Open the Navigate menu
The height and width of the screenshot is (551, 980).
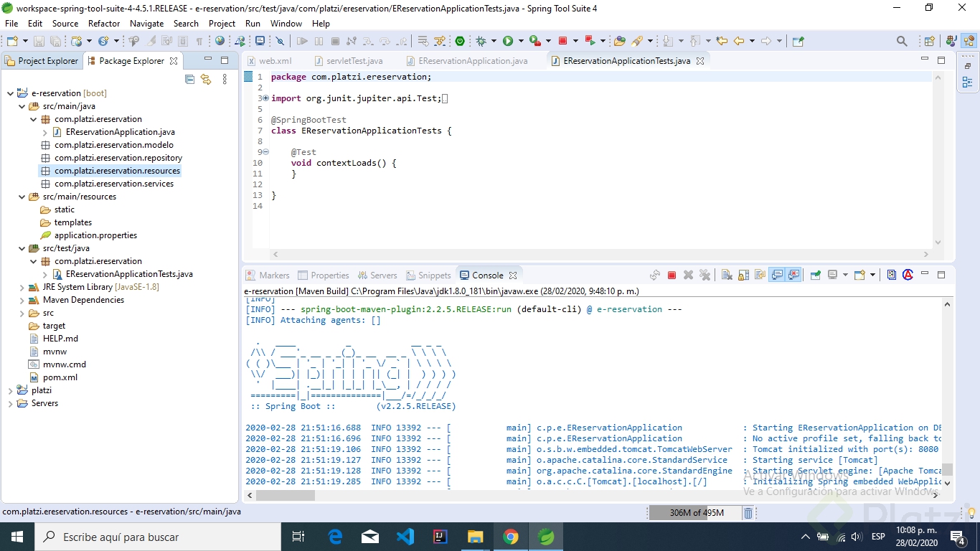pos(146,24)
